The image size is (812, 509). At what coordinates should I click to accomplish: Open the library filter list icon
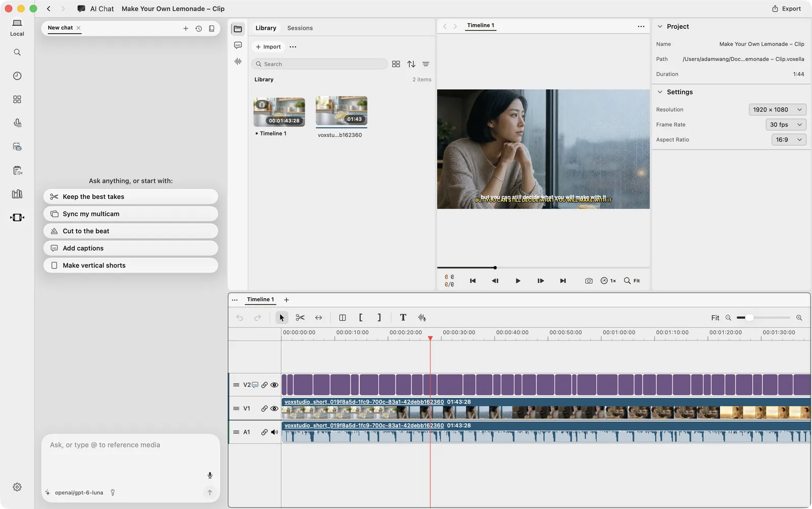pos(426,64)
